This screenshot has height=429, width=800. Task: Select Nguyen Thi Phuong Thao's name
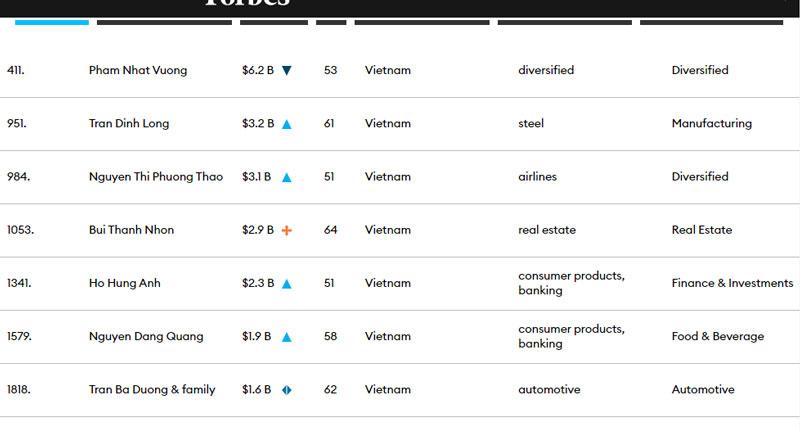coord(156,177)
